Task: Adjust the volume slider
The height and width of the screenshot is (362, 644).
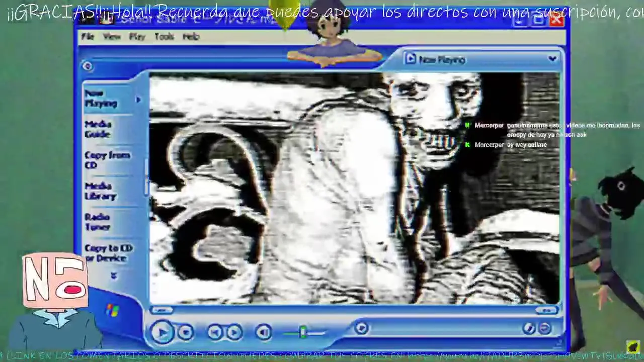Action: [x=303, y=332]
